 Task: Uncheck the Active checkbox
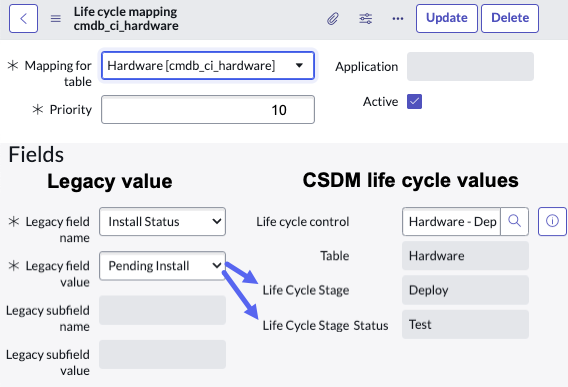point(414,101)
